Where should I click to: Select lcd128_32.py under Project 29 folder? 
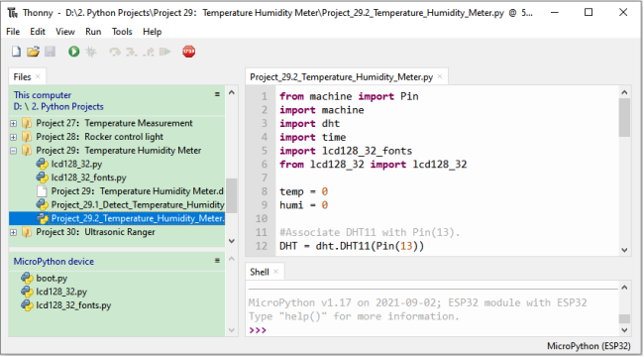pyautogui.click(x=76, y=164)
